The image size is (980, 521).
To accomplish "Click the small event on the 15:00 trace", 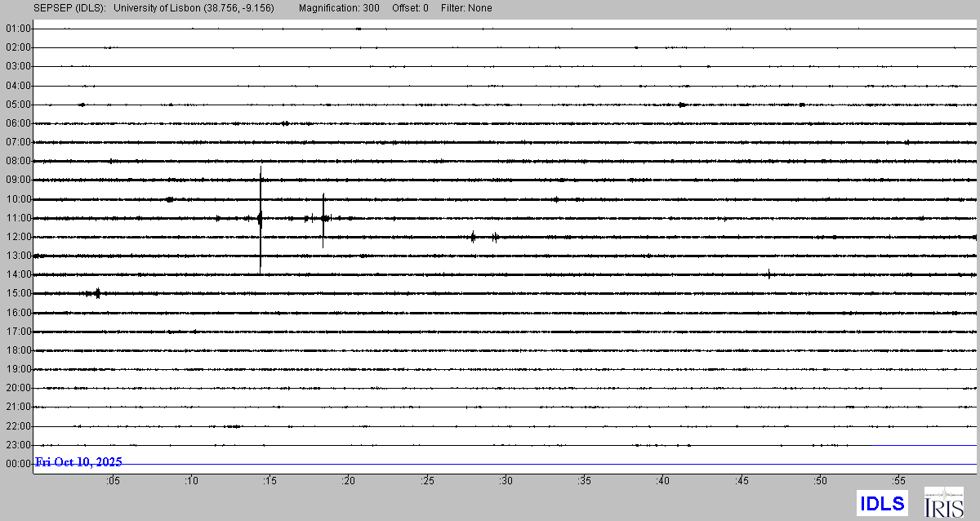I will 96,293.
